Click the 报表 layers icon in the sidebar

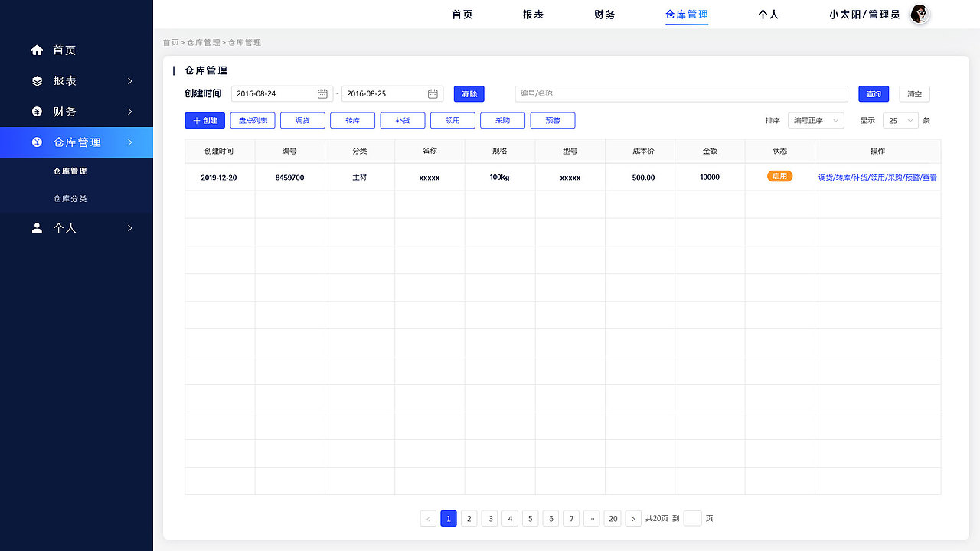(37, 81)
